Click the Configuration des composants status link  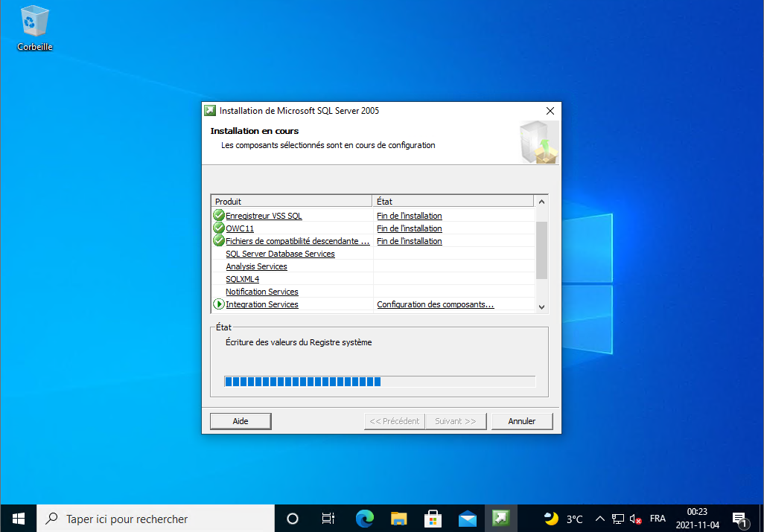pos(435,304)
